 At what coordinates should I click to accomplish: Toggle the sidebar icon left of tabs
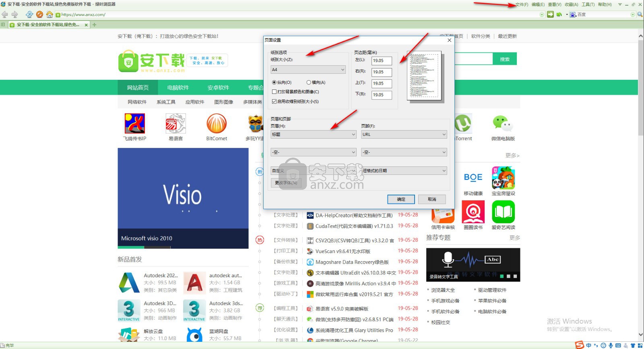[3, 25]
